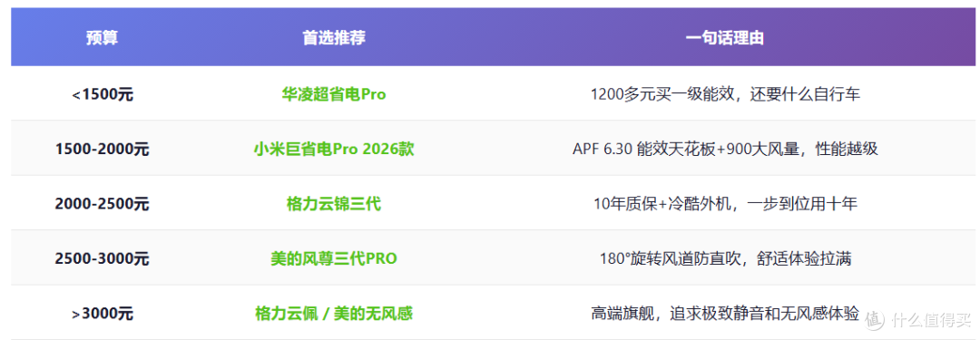
Task: Click the 预算 column header
Action: pyautogui.click(x=102, y=37)
